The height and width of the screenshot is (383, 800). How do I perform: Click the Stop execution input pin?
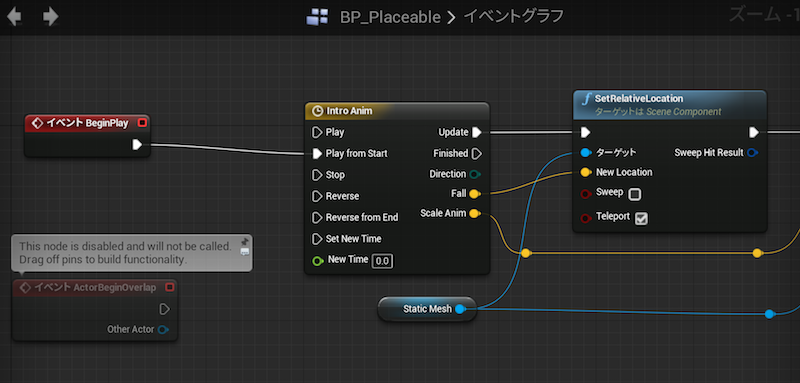pyautogui.click(x=317, y=175)
